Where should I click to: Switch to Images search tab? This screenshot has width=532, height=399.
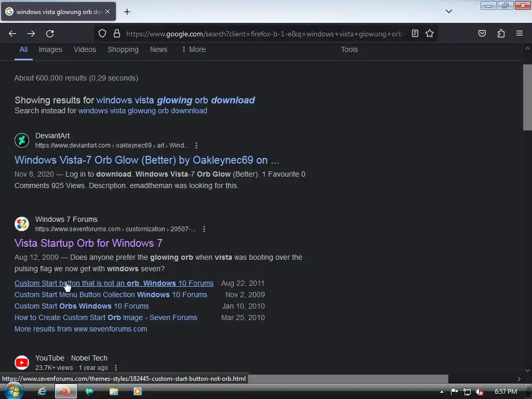50,49
